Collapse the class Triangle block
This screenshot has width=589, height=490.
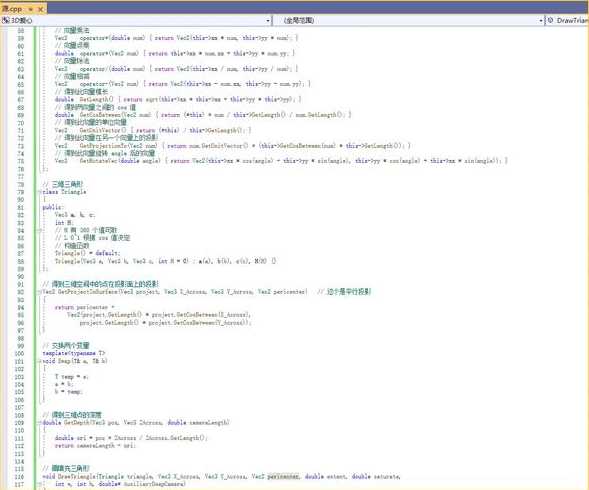pyautogui.click(x=40, y=192)
